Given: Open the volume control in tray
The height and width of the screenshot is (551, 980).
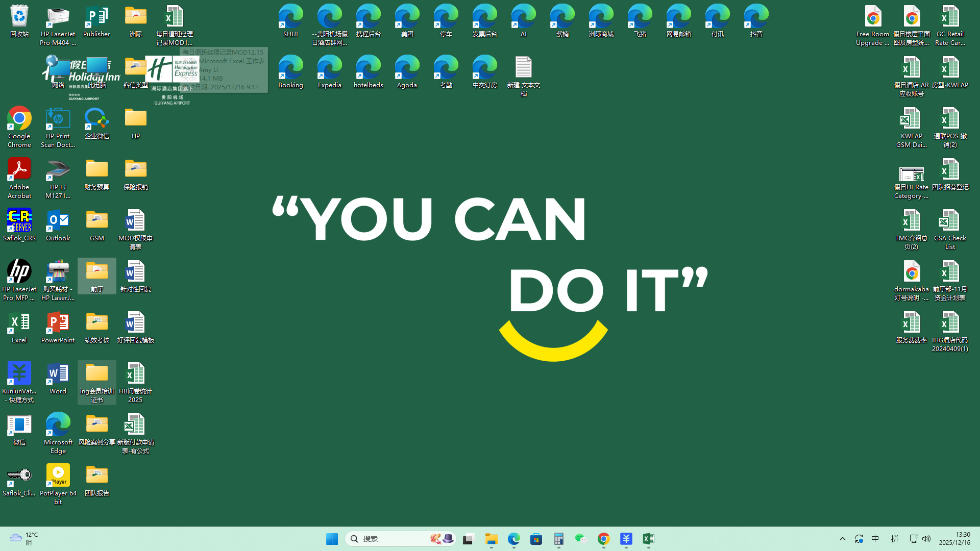Looking at the screenshot, I should click(x=926, y=539).
